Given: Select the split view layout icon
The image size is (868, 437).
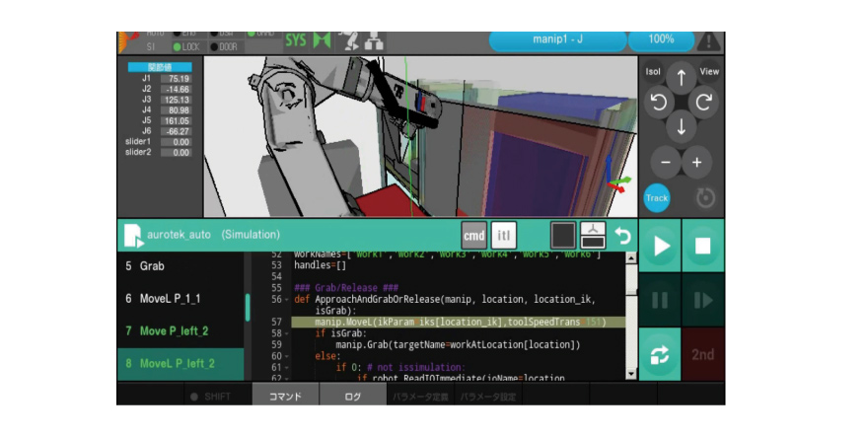Looking at the screenshot, I should tap(593, 236).
